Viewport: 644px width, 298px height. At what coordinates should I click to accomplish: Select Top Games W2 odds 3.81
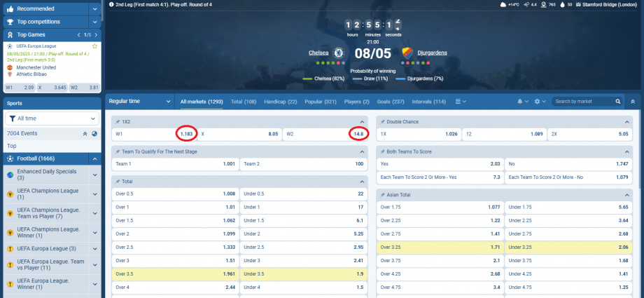pyautogui.click(x=84, y=88)
